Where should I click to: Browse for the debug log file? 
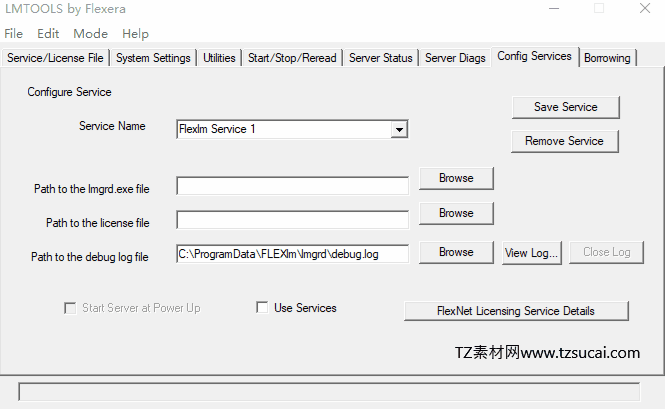point(456,252)
